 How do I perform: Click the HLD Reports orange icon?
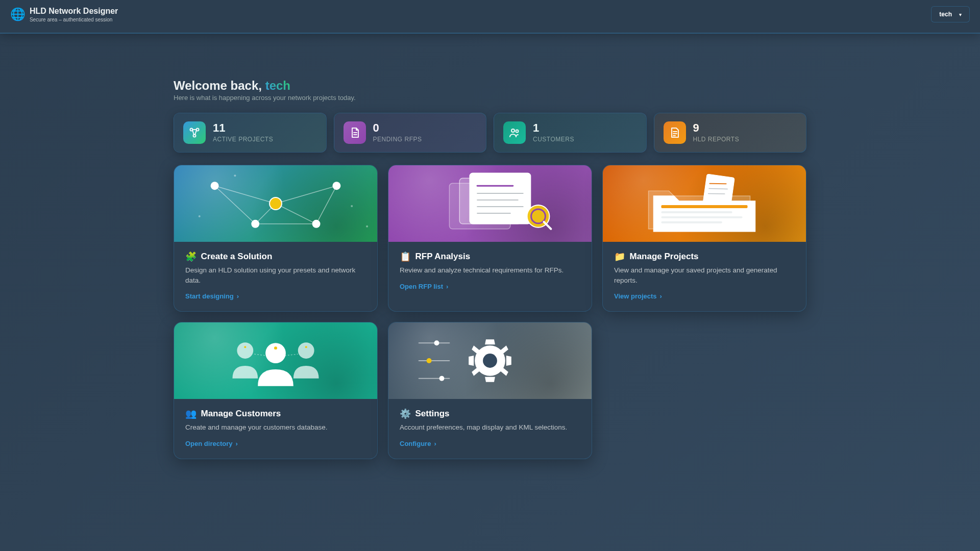[675, 133]
